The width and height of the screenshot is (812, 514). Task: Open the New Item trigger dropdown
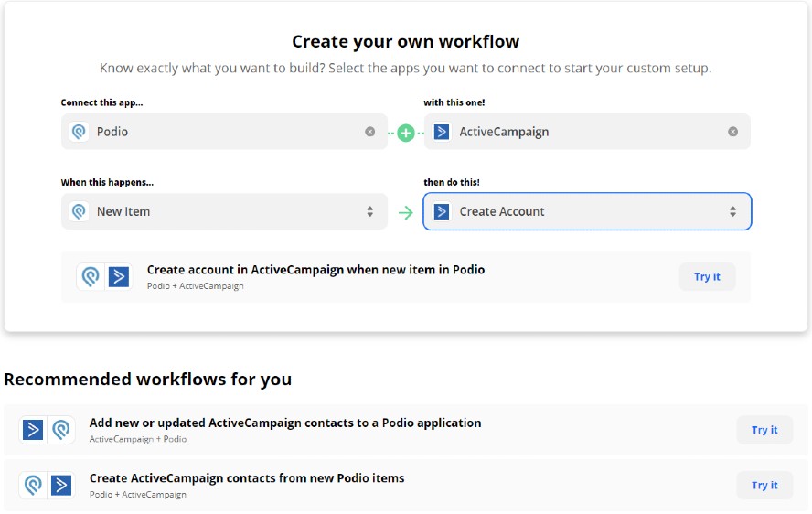coord(224,211)
